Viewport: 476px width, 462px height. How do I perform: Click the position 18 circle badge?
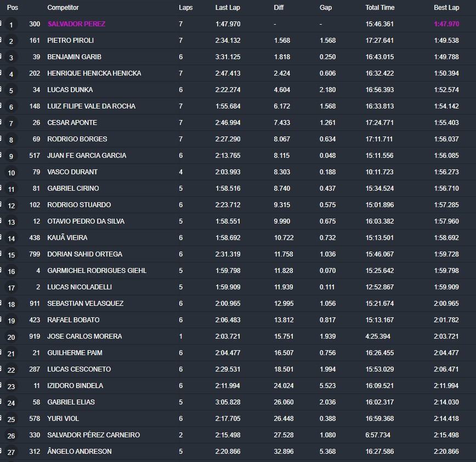coord(12,304)
